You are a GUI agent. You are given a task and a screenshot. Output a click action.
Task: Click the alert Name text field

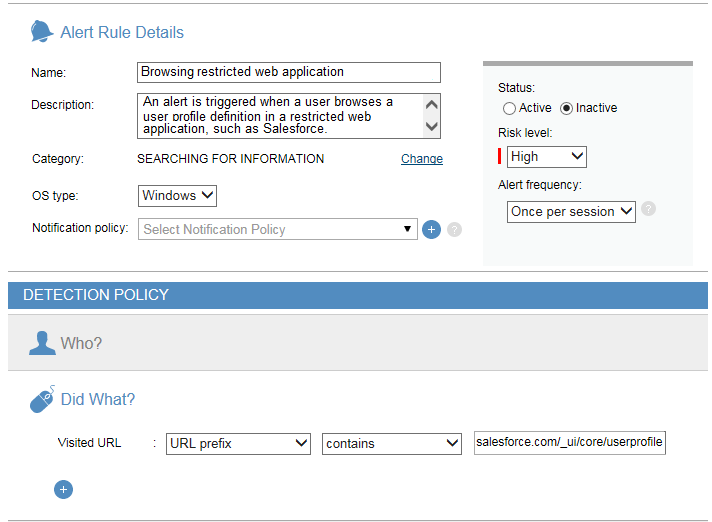point(288,72)
